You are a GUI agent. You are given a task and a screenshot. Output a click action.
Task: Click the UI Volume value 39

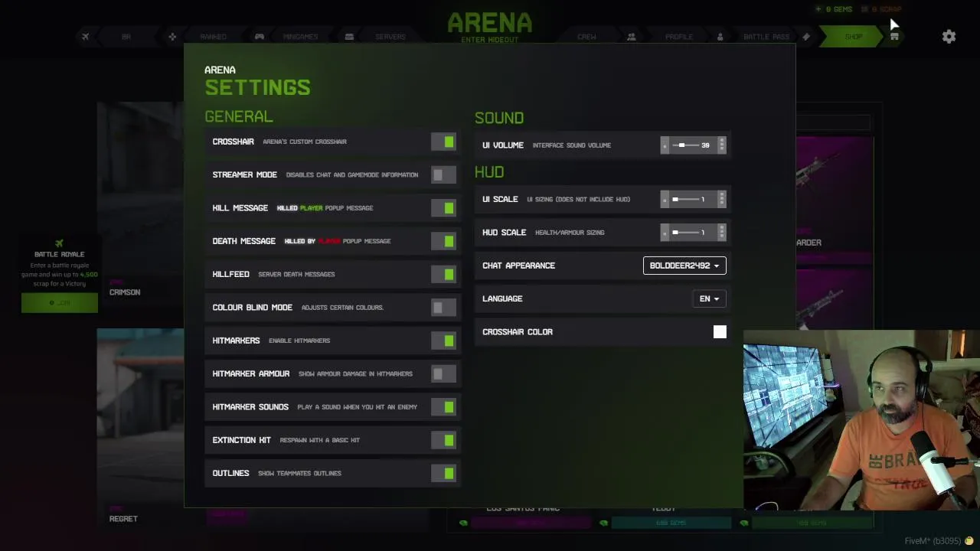click(x=705, y=145)
